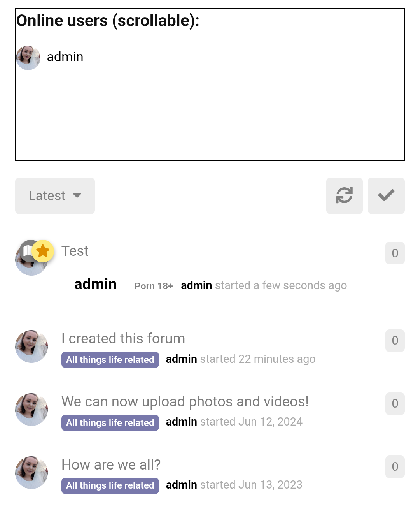Open the Latest sort dropdown
This screenshot has height=510, width=420.
55,195
